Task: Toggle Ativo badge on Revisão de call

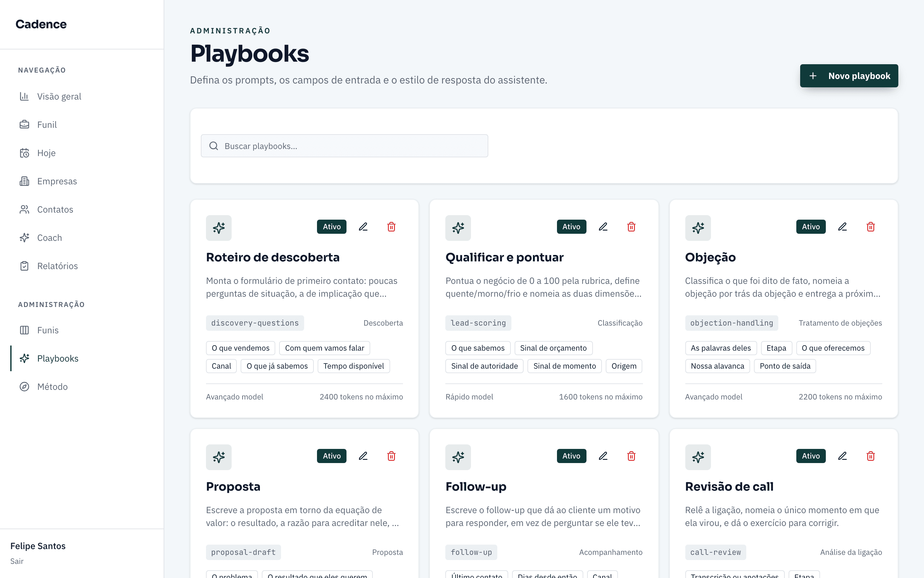Action: coord(811,456)
